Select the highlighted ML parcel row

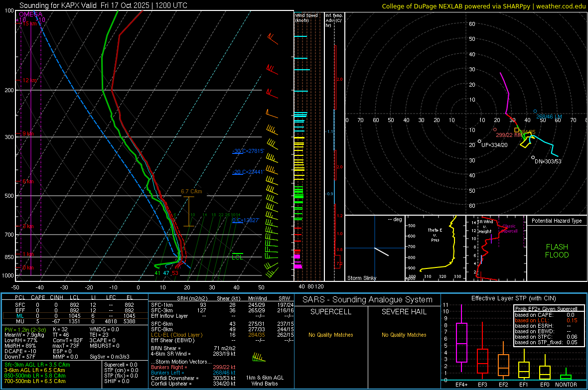tap(75, 316)
